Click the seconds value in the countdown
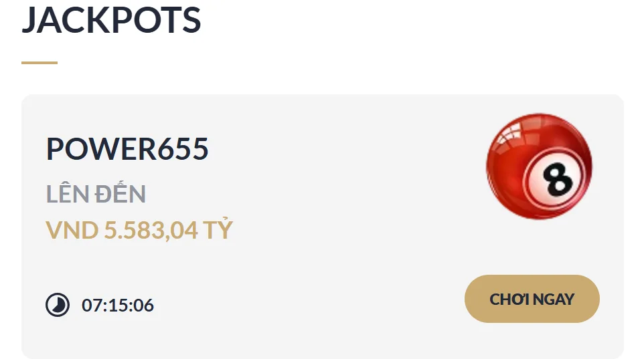The height and width of the screenshot is (359, 644). coord(144,306)
